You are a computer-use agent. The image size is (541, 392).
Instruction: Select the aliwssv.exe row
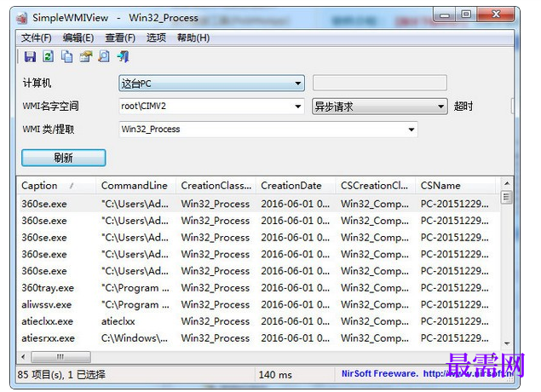258,305
